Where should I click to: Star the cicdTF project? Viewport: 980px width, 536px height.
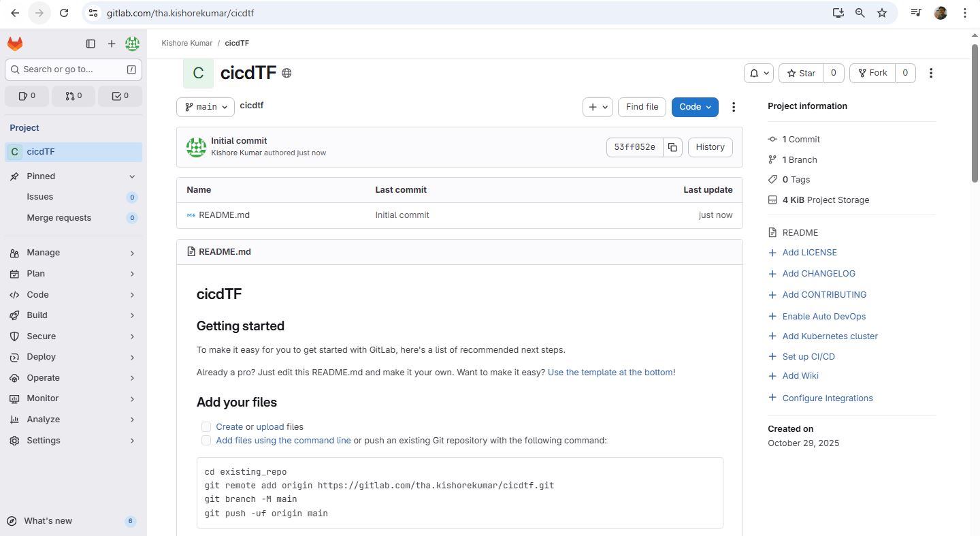800,73
